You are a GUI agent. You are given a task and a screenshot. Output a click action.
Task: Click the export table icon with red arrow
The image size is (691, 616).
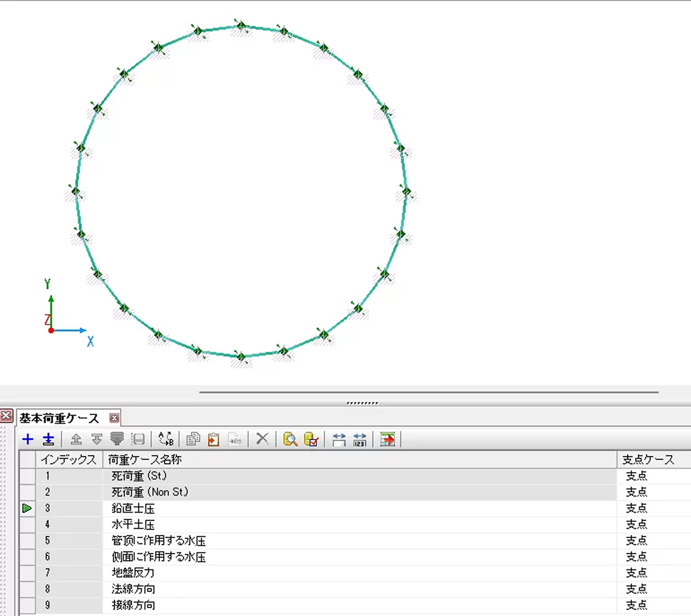(387, 439)
